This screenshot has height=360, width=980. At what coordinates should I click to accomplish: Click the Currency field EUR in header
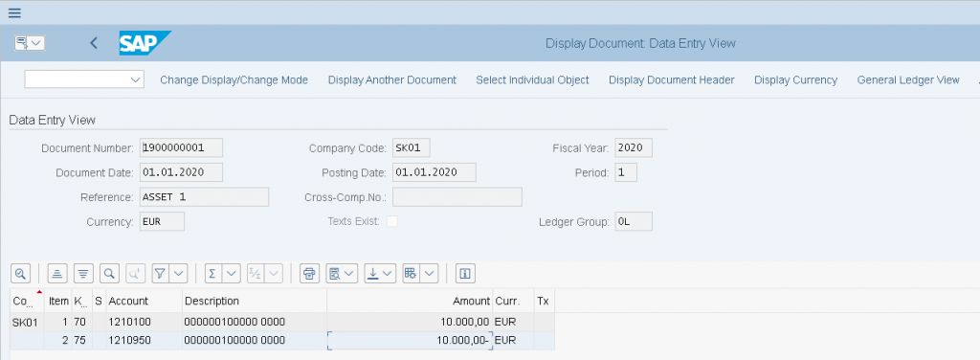pos(162,221)
